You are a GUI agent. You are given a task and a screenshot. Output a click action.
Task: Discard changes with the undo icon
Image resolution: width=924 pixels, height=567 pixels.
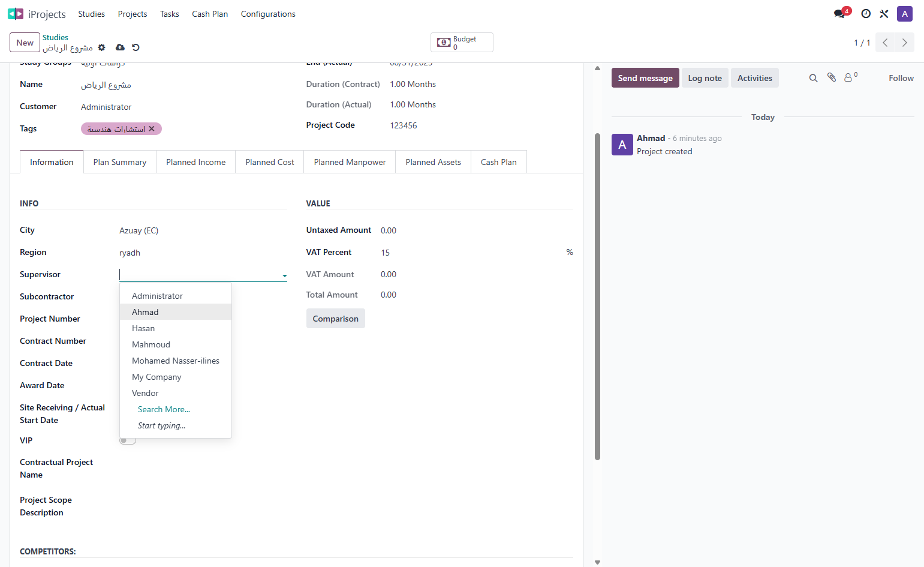(x=136, y=47)
